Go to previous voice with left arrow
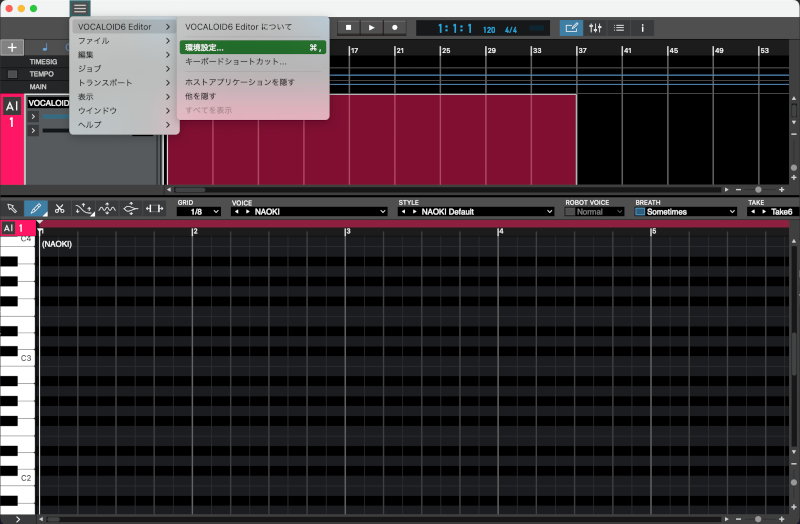This screenshot has height=524, width=800. [237, 212]
